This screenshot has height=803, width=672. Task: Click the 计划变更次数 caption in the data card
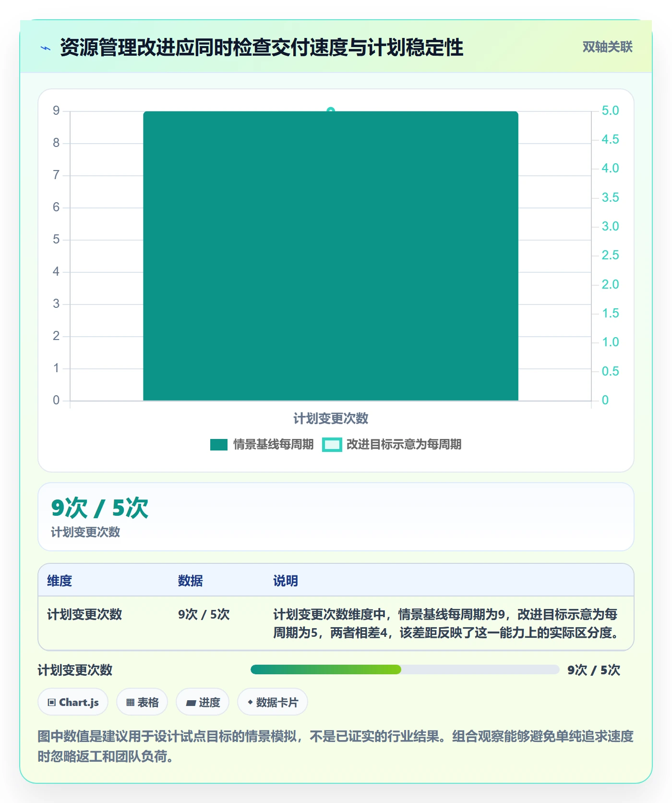pos(85,532)
